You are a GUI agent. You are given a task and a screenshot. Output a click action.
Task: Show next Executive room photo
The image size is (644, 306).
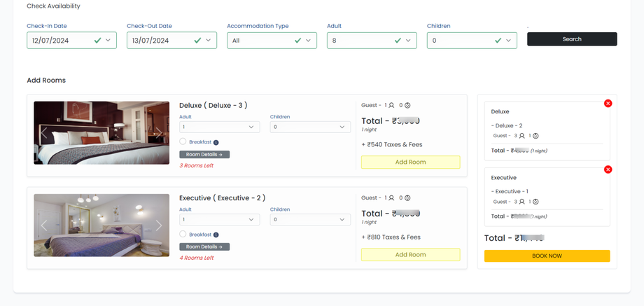coord(159,225)
